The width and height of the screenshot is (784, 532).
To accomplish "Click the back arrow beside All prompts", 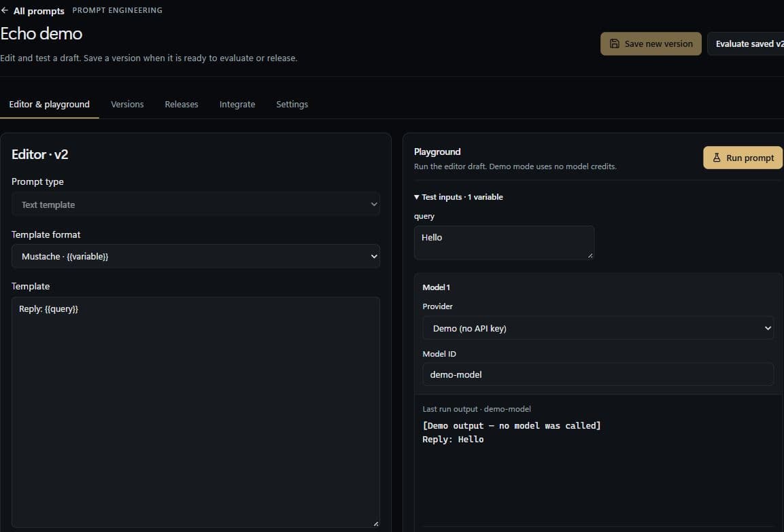I will 5,10.
